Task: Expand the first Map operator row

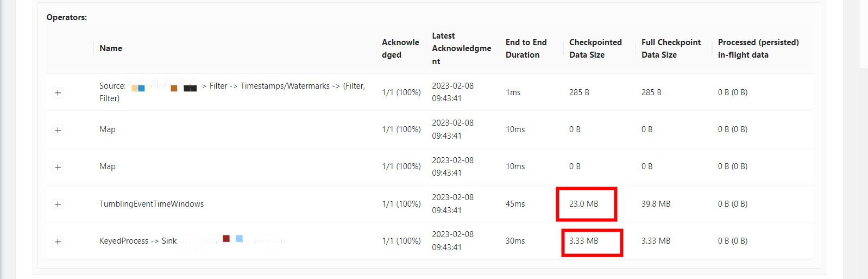Action: pos(58,130)
